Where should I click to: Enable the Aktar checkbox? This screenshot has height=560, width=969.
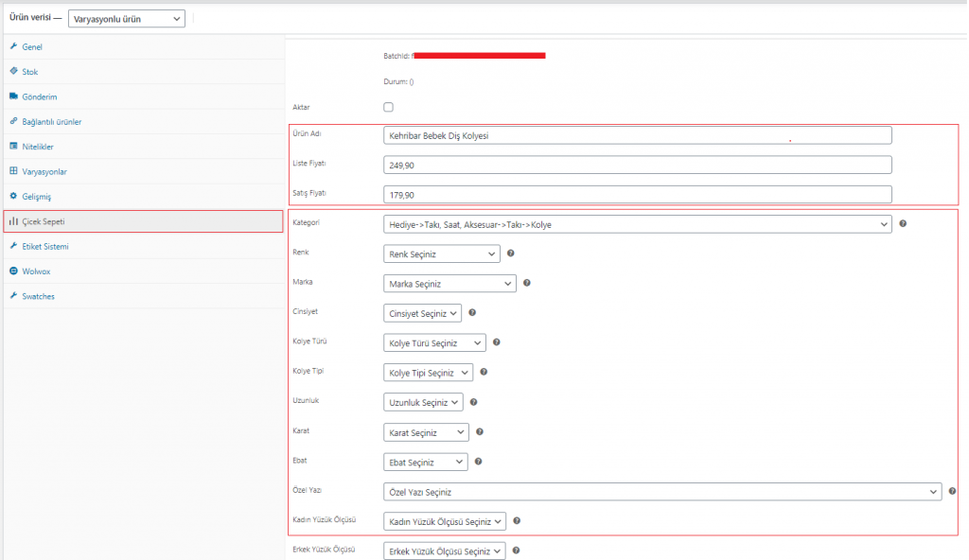coord(388,107)
